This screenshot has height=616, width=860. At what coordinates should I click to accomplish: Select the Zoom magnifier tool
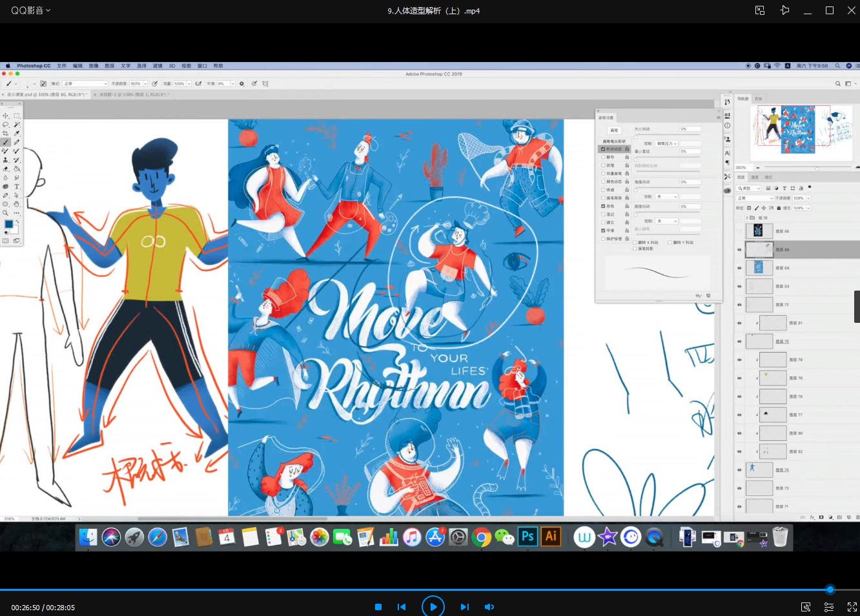pyautogui.click(x=6, y=213)
